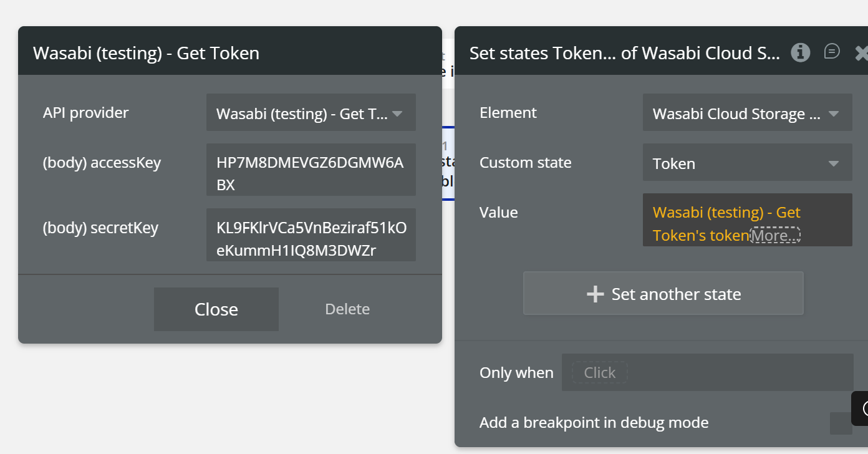
Task: Click the Set states Token title text
Action: pos(624,53)
